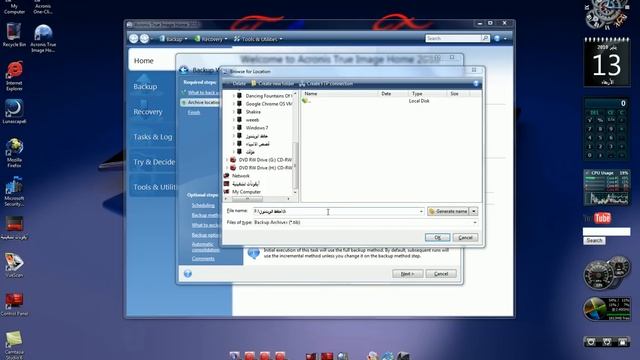Click the YouTube gadget Search button
Screen dimensions: 640x360
[x=594, y=241]
